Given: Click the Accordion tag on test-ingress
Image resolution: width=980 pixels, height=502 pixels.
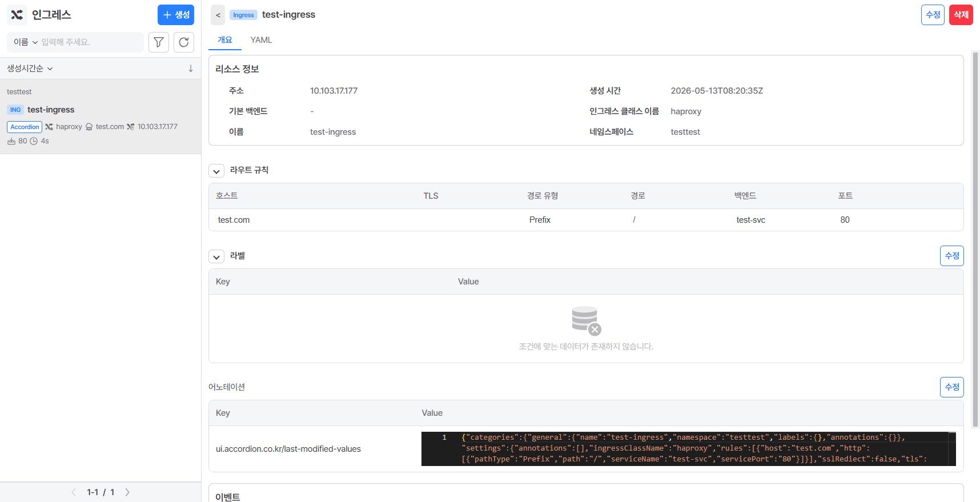Looking at the screenshot, I should coord(25,127).
